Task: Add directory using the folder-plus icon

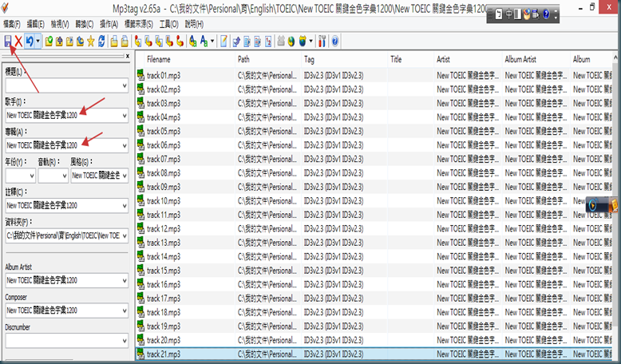Action: pyautogui.click(x=59, y=41)
